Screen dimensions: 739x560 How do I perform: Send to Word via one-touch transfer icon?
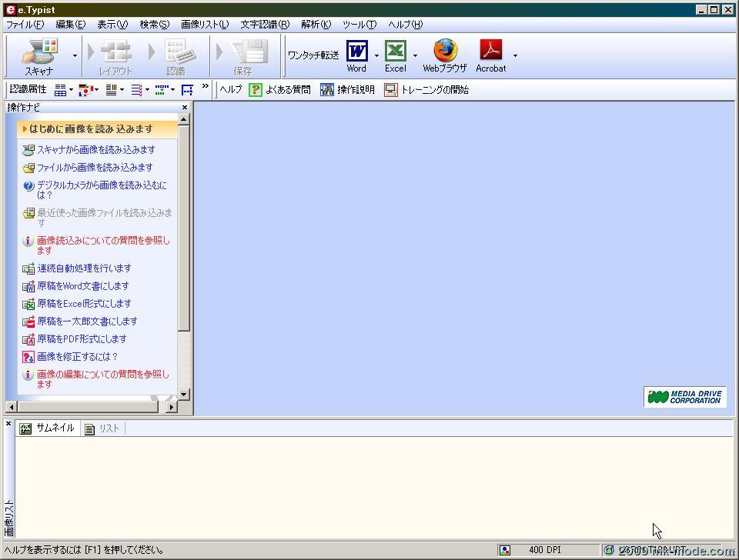(356, 52)
